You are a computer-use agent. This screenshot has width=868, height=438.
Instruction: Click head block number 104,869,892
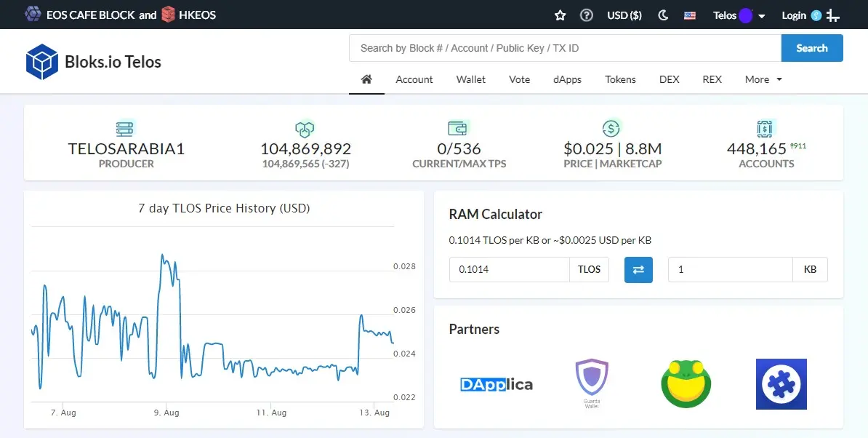[x=305, y=149]
